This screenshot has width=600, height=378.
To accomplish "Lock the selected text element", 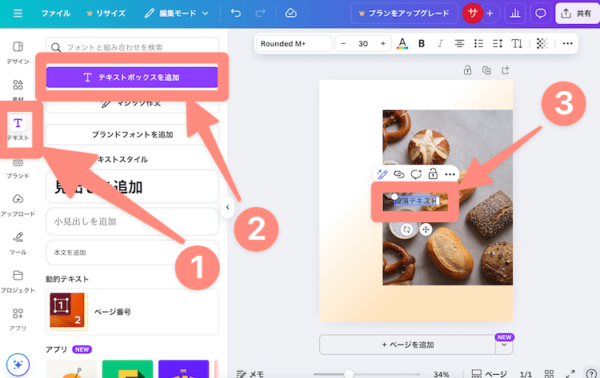I will (433, 174).
